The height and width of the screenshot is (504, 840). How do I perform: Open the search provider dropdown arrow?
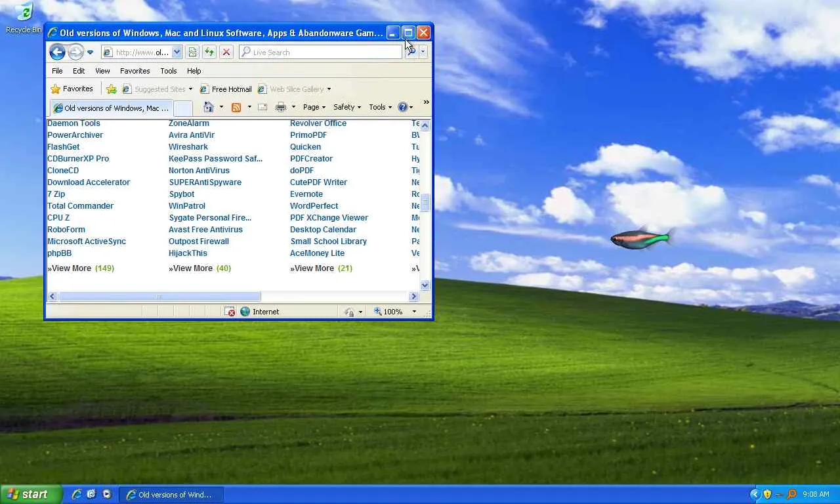click(423, 52)
